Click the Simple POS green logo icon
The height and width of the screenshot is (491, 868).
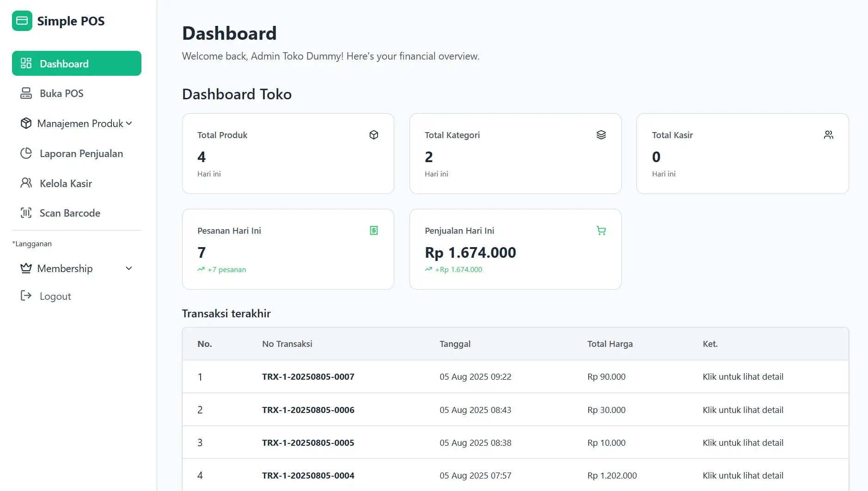point(22,21)
